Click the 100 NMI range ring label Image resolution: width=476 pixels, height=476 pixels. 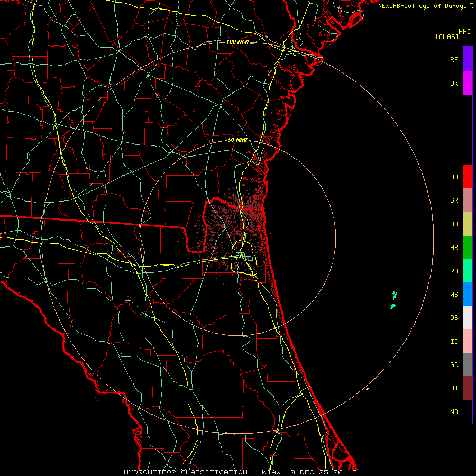[x=237, y=42]
